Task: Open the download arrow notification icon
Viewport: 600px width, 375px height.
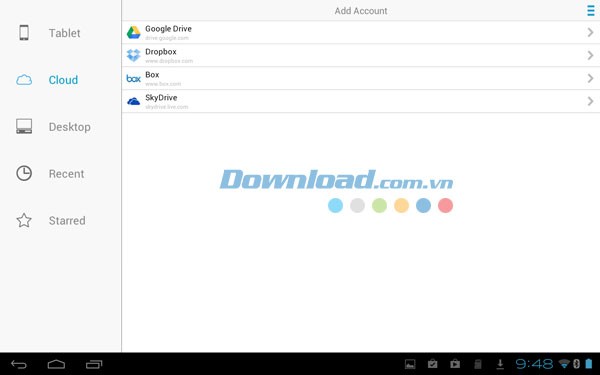Action: [500, 364]
